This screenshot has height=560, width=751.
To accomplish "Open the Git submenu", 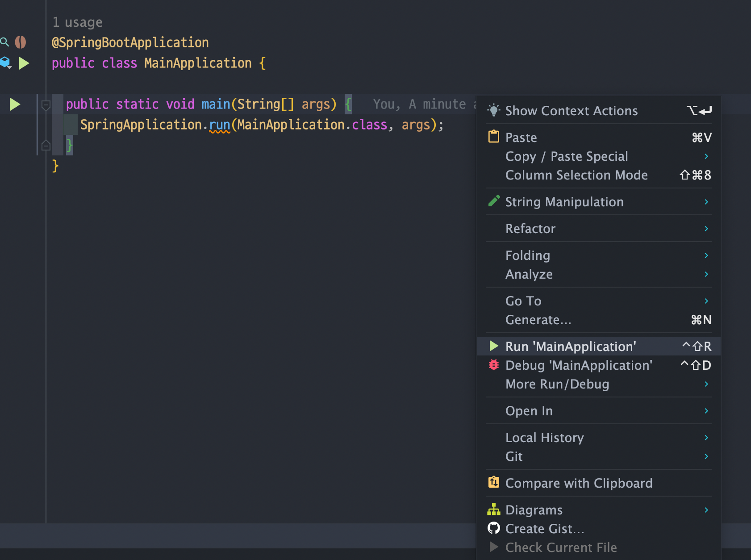I will 599,456.
